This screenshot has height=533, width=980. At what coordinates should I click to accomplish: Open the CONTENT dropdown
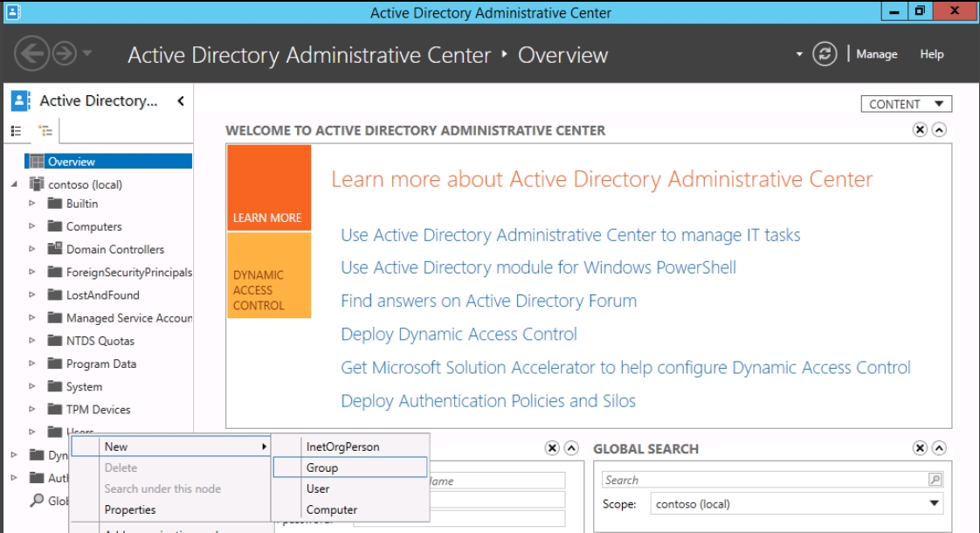906,104
